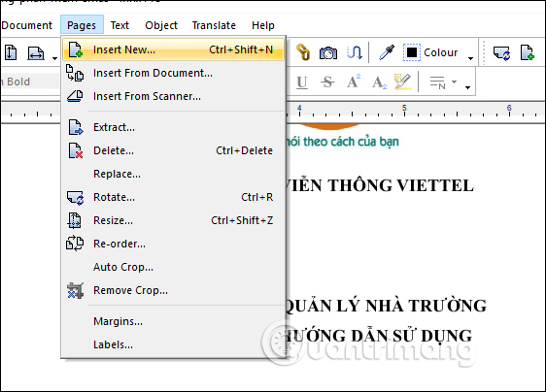The width and height of the screenshot is (546, 392).
Task: Select the snapshot camera tool
Action: pos(328,52)
